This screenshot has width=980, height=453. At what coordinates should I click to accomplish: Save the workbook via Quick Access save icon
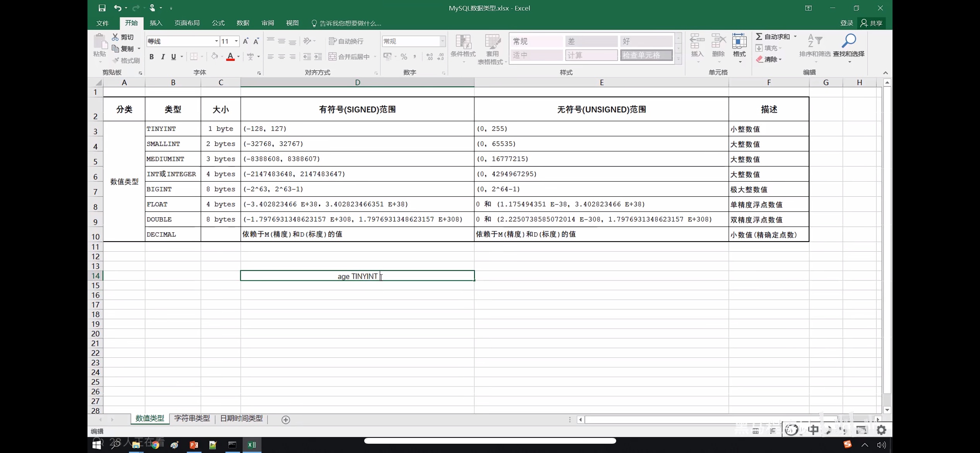pos(101,8)
